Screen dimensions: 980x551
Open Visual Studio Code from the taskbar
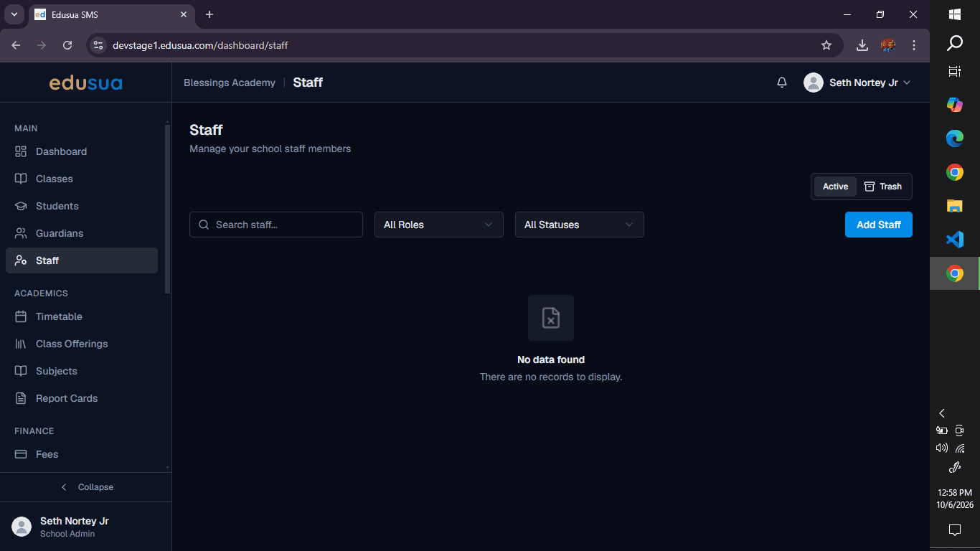tap(955, 240)
